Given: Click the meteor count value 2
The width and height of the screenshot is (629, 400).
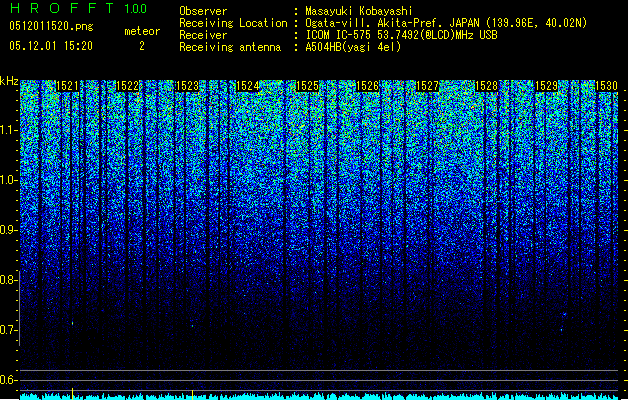Looking at the screenshot, I should pyautogui.click(x=142, y=46).
